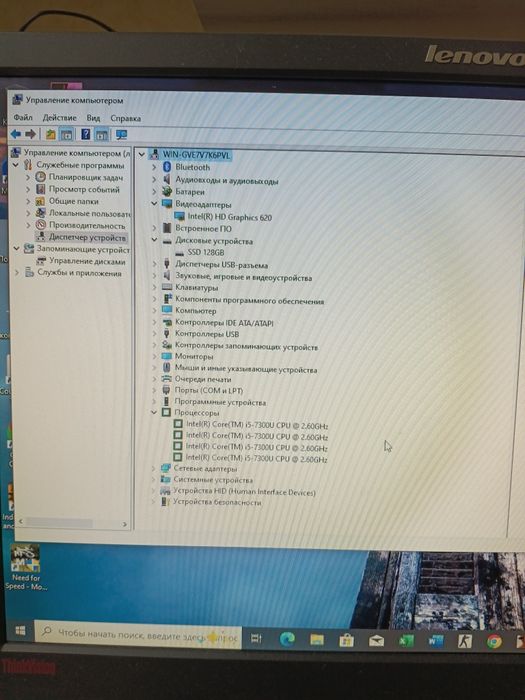This screenshot has width=525, height=700.
Task: Select the Intel(R) HD Graphics 620 text entry
Action: point(229,217)
